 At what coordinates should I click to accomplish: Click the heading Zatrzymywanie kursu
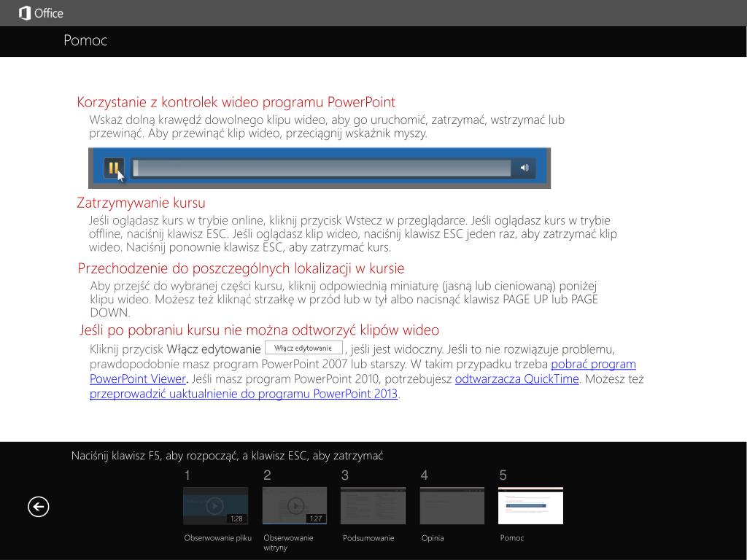coord(141,203)
